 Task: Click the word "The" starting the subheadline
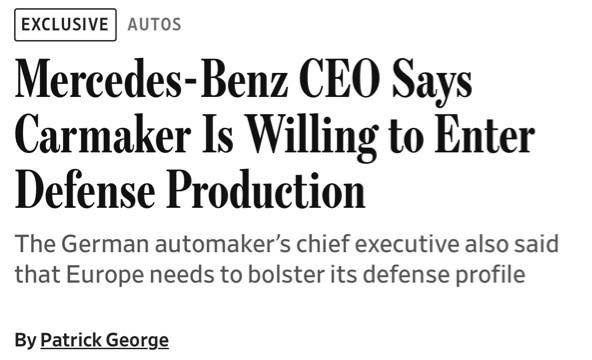[35, 244]
